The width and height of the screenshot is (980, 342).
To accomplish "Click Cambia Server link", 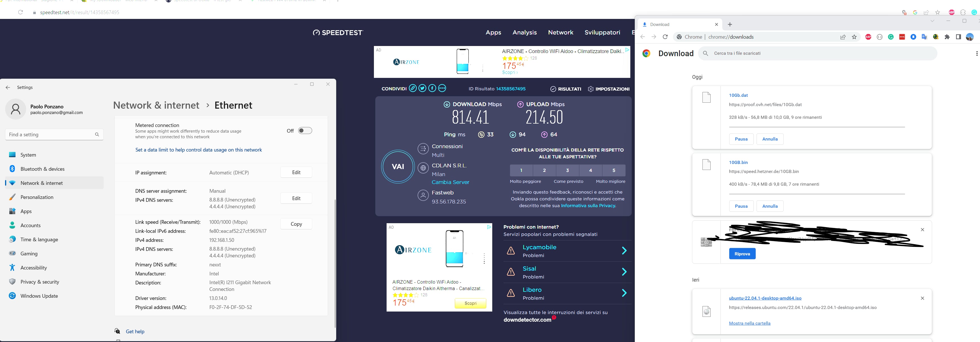I will 451,182.
